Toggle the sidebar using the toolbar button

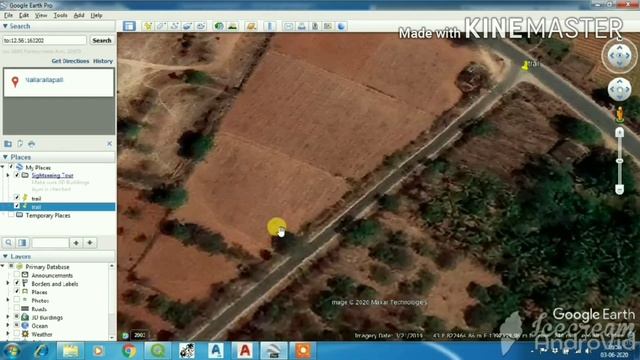pyautogui.click(x=129, y=26)
